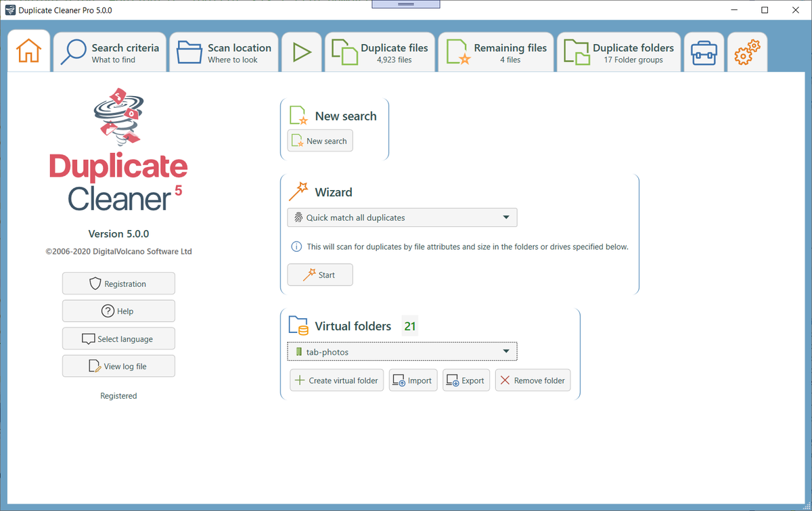The height and width of the screenshot is (511, 812).
Task: Click Remove folder button
Action: pos(533,380)
